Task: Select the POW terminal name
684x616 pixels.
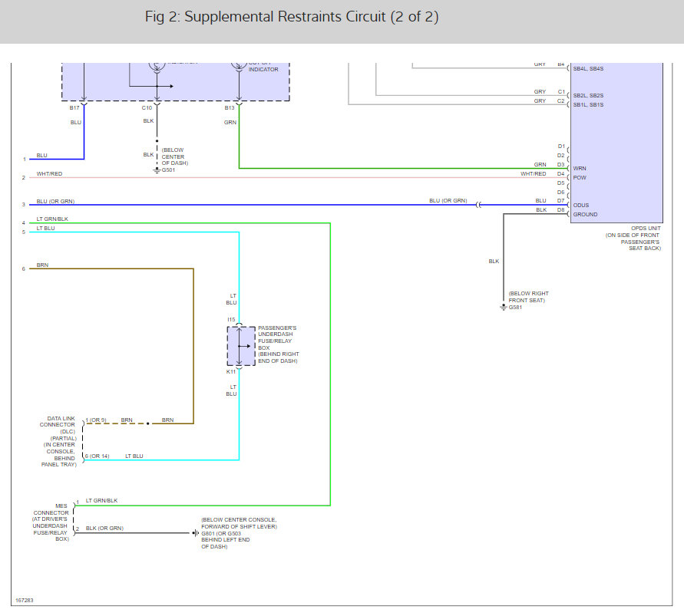Action: (x=580, y=177)
